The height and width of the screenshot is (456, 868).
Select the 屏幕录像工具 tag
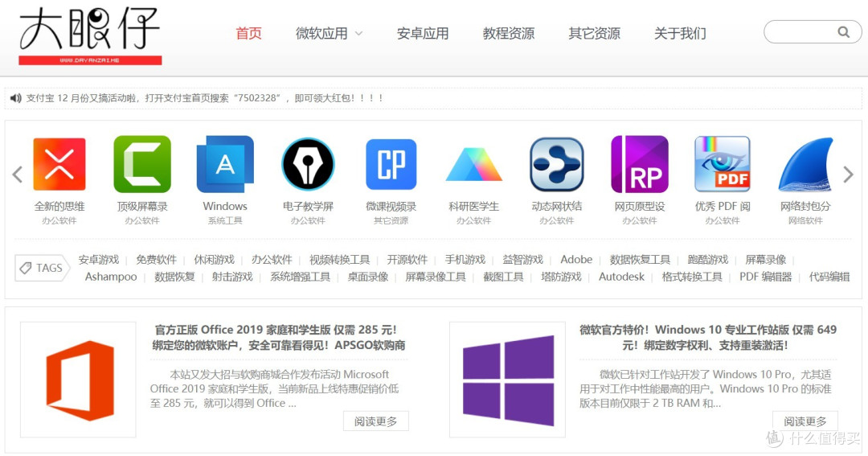(436, 277)
